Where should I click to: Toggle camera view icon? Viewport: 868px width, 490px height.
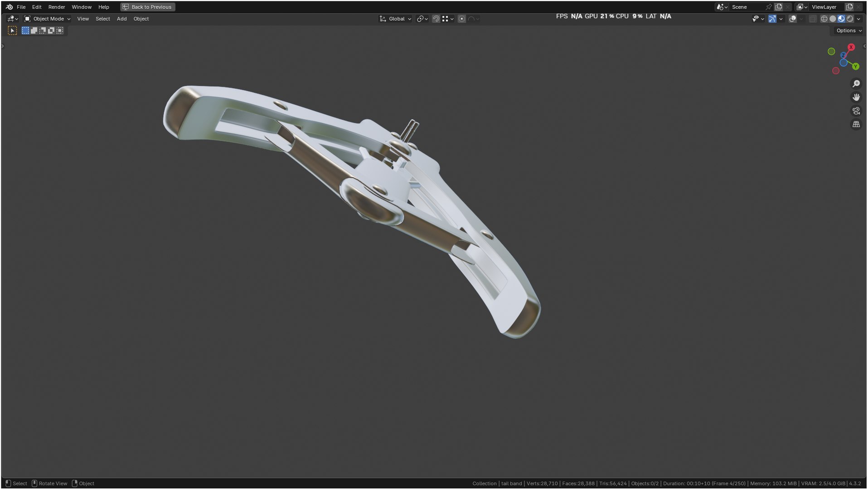click(x=856, y=111)
